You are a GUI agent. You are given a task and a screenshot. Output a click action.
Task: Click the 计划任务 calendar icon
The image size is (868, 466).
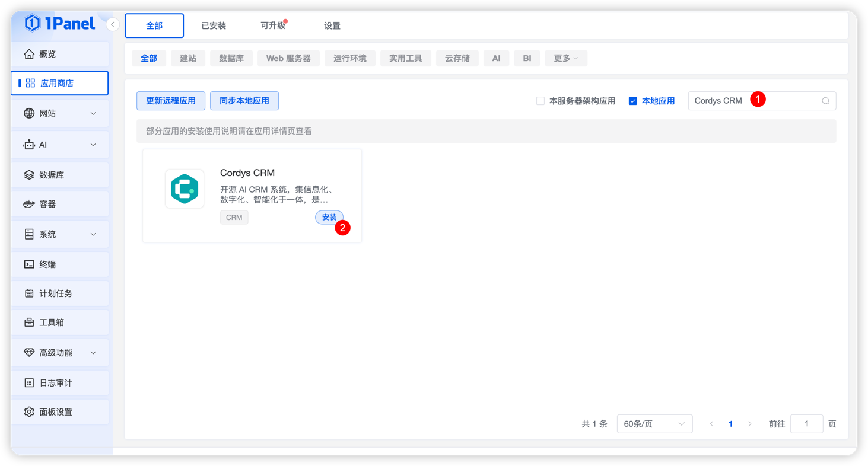pyautogui.click(x=29, y=293)
